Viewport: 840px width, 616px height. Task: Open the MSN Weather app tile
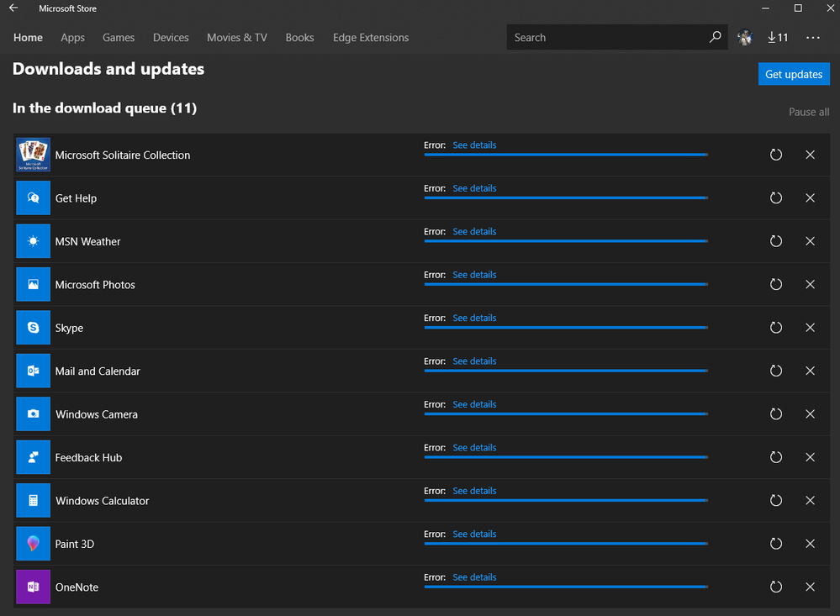(x=34, y=241)
